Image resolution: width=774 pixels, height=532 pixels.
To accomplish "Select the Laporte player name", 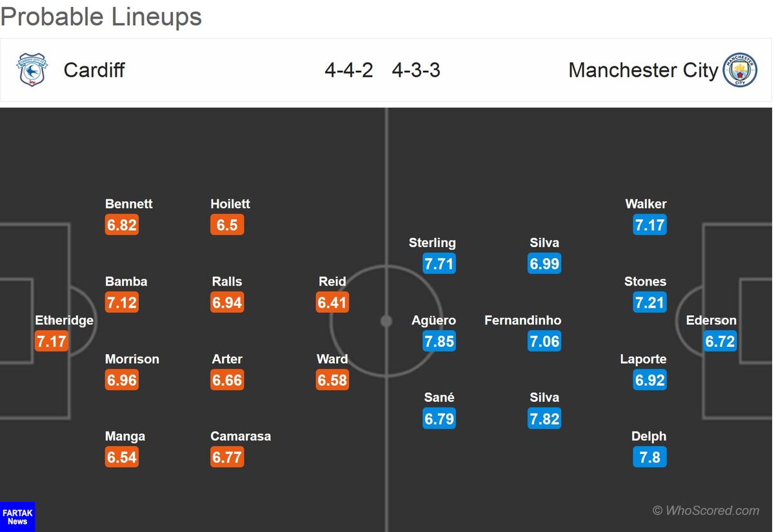I will click(643, 359).
